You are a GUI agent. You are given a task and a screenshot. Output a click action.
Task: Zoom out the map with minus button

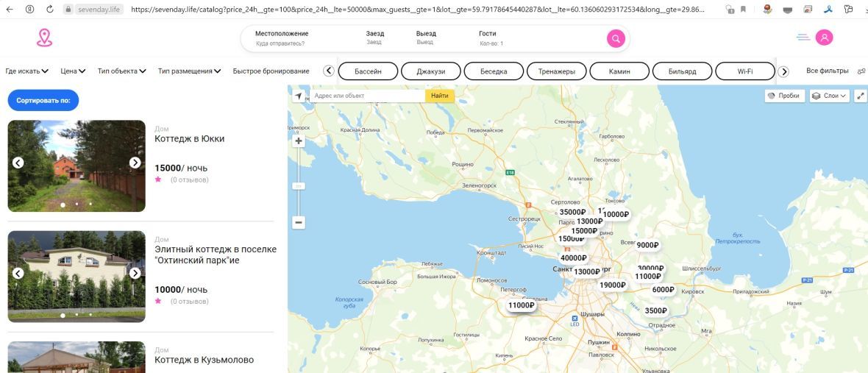pos(299,222)
